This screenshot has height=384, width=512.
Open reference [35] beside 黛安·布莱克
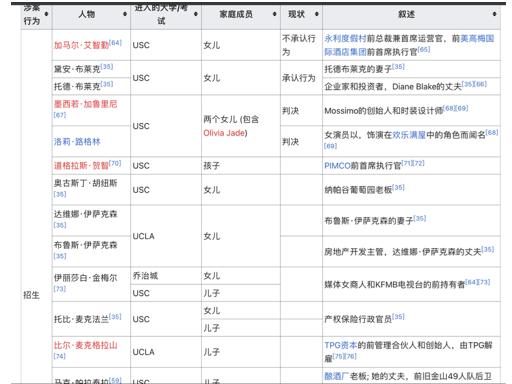coord(107,66)
